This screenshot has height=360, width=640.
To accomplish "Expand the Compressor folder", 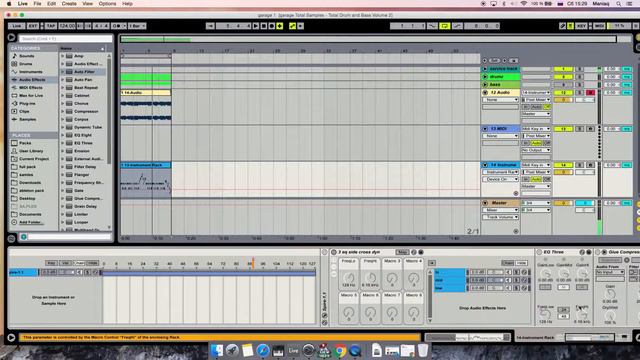I will [62, 111].
